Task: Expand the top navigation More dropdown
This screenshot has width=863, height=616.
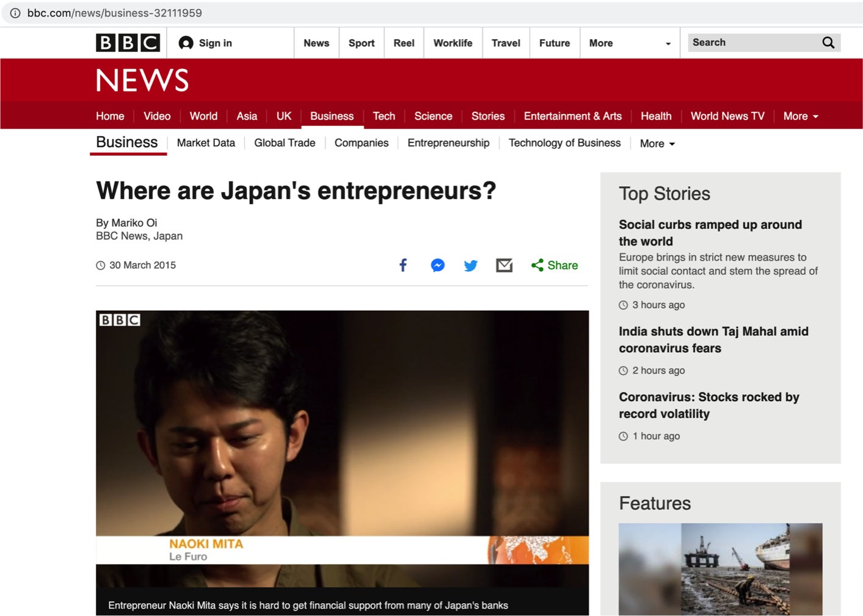Action: tap(629, 43)
